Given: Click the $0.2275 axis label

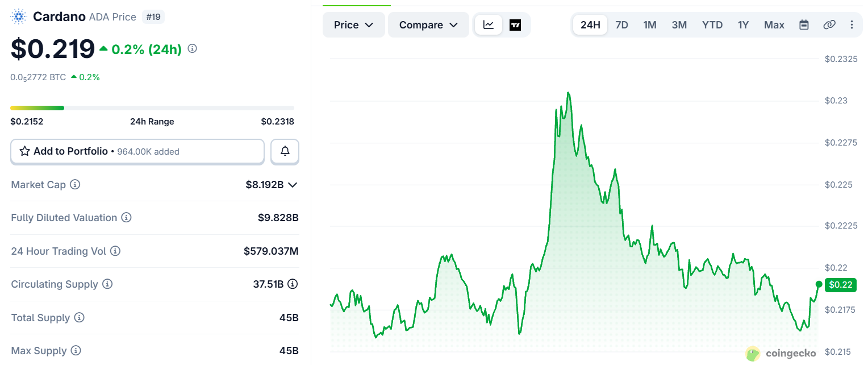Looking at the screenshot, I should (x=841, y=143).
